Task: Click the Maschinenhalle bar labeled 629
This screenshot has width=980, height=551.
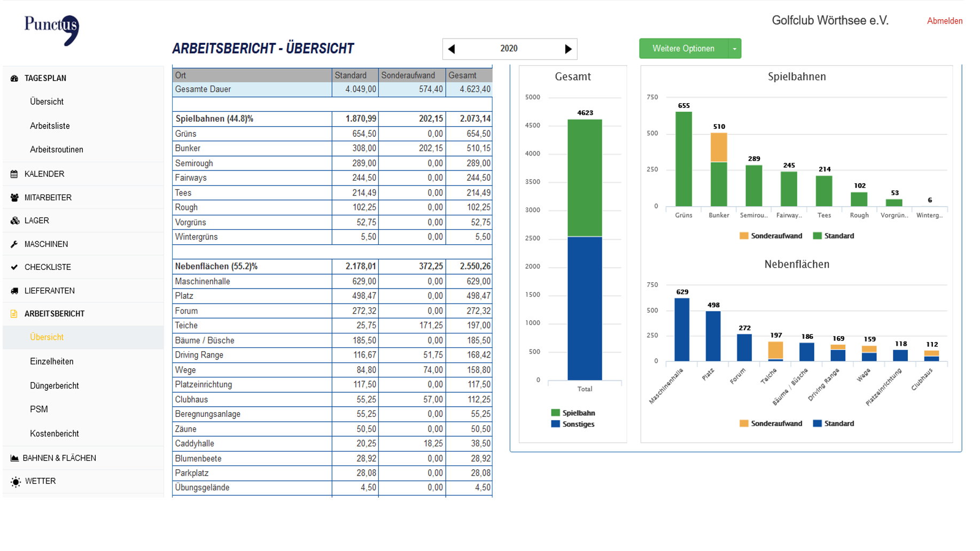Action: (x=682, y=329)
